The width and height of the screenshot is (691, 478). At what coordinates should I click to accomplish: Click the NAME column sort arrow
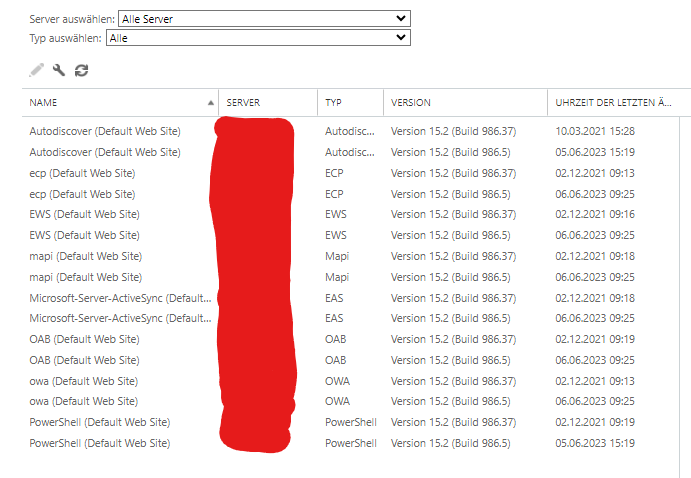point(211,103)
